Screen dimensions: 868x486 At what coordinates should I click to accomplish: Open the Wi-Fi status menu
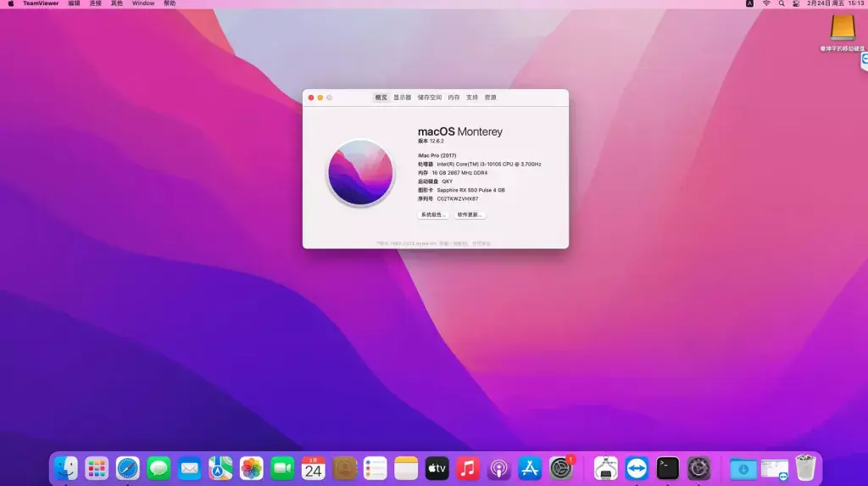click(766, 3)
